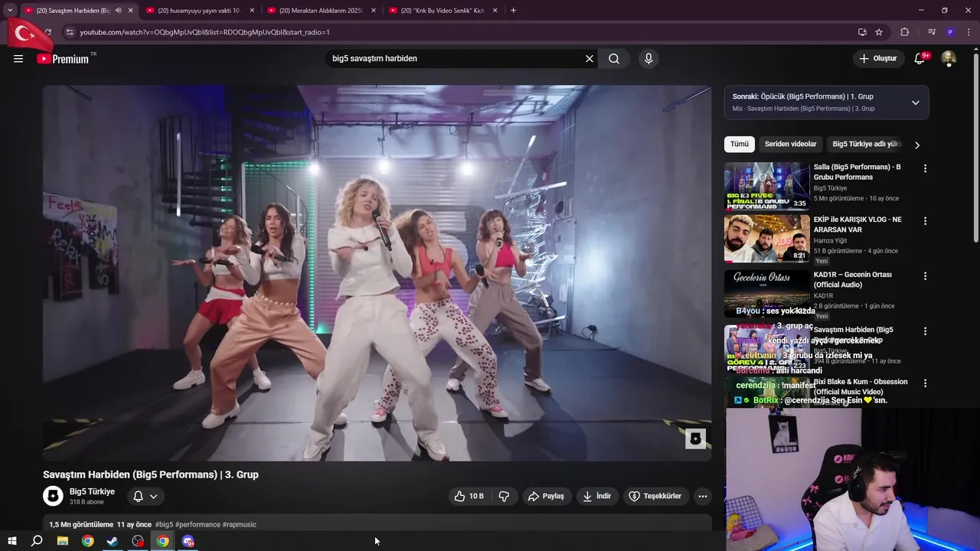Open the three-dot more actions menu

[x=703, y=496]
